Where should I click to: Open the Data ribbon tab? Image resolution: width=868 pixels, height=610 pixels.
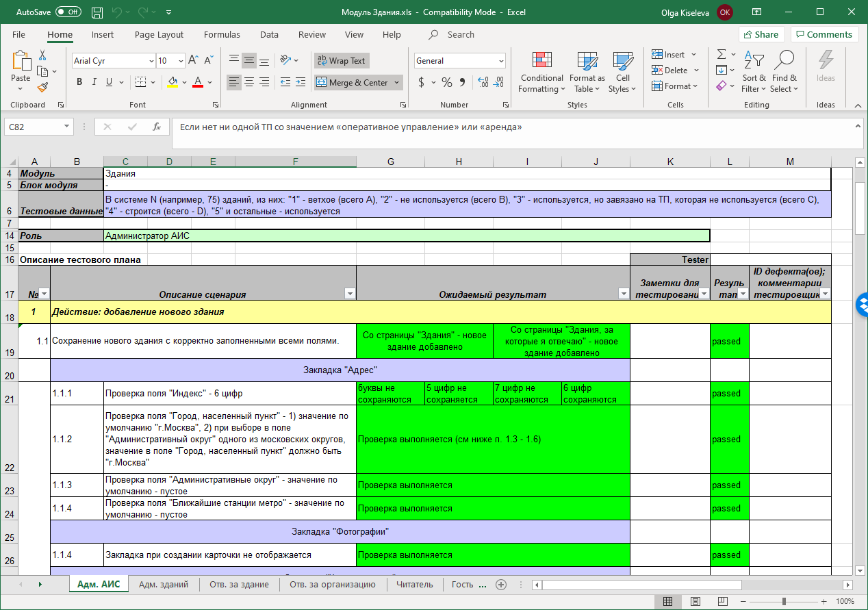click(x=269, y=34)
